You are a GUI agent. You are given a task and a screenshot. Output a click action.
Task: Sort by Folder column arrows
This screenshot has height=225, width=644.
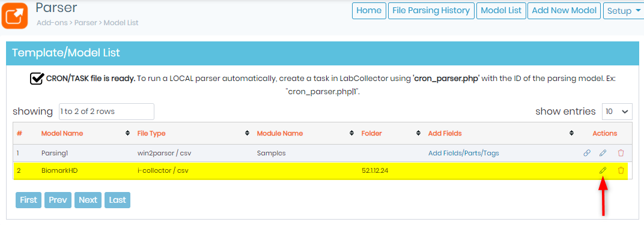[418, 133]
